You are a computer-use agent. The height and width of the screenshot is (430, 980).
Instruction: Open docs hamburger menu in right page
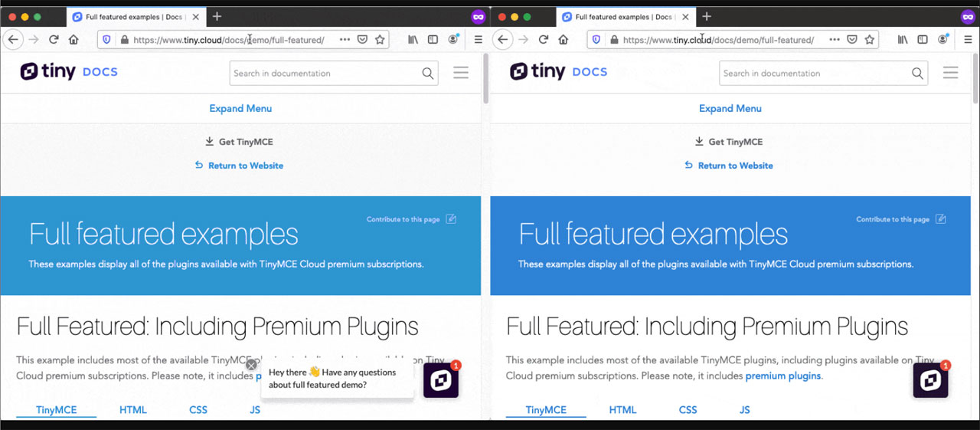(950, 73)
